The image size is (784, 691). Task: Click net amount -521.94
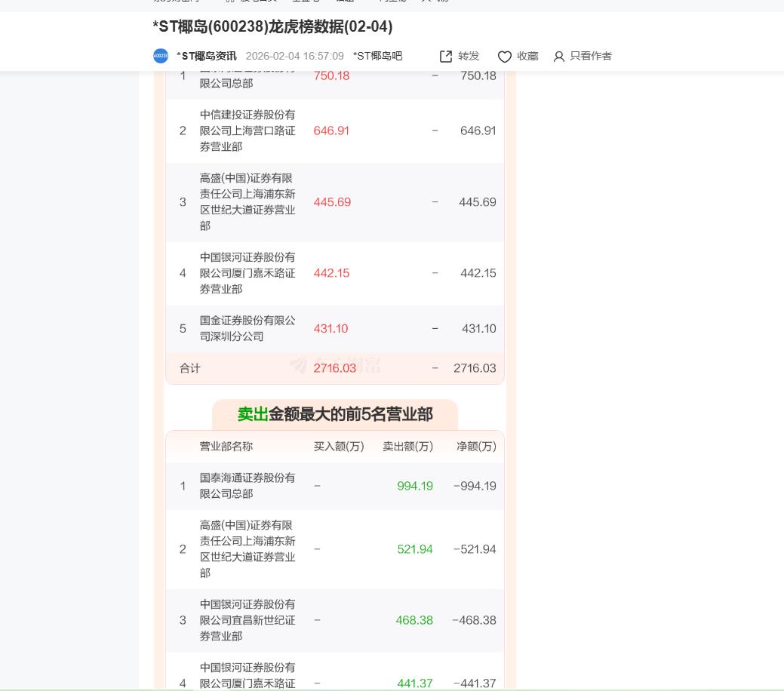pyautogui.click(x=475, y=549)
